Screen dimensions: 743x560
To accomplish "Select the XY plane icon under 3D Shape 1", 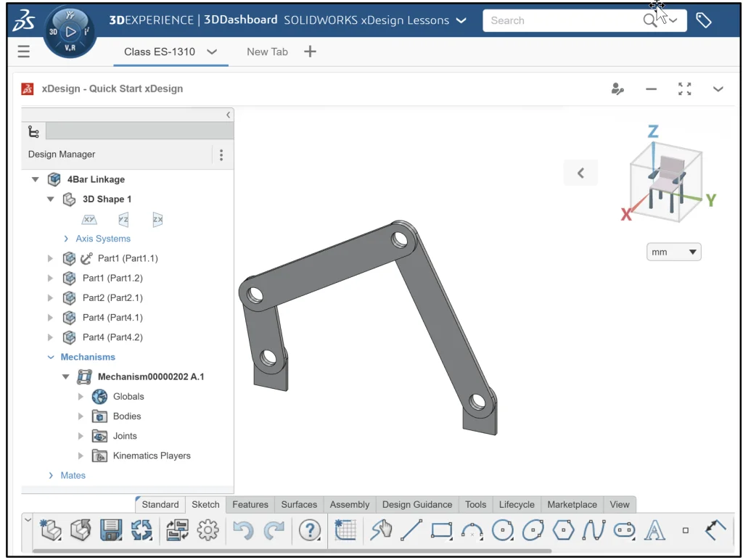I will (89, 219).
